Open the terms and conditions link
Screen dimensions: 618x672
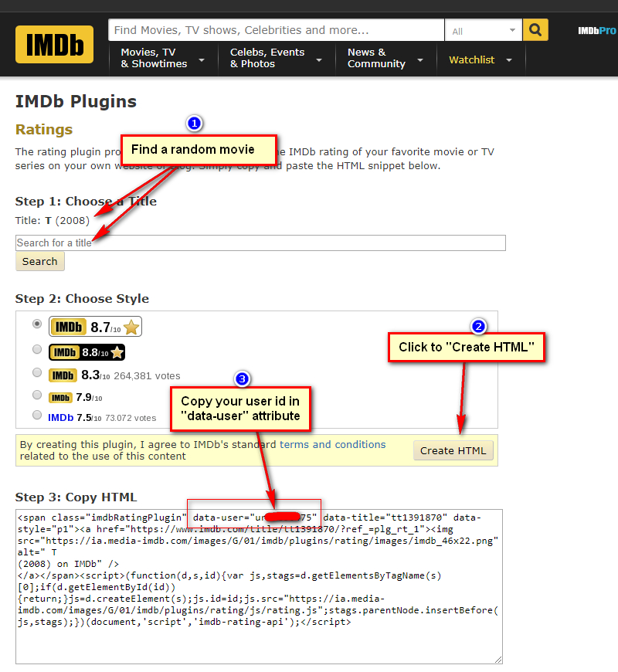332,445
